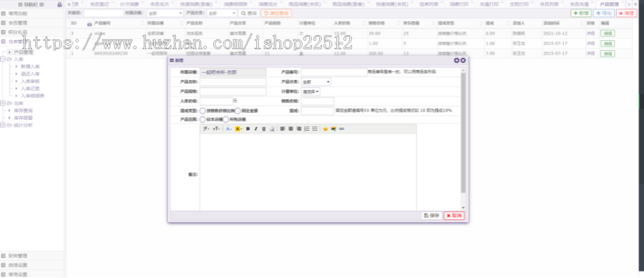Image resolution: width=644 pixels, height=278 pixels.
Task: Align editor text to the left
Action: tap(283, 129)
